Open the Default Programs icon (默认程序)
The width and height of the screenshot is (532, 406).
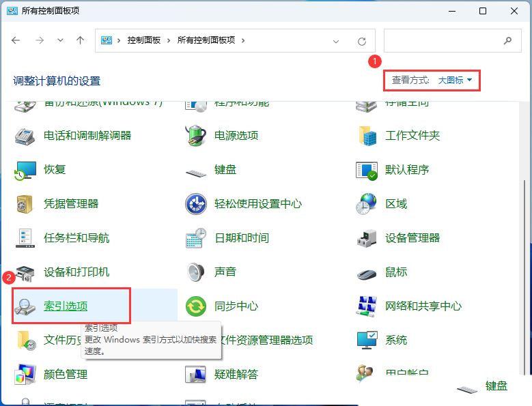point(367,171)
